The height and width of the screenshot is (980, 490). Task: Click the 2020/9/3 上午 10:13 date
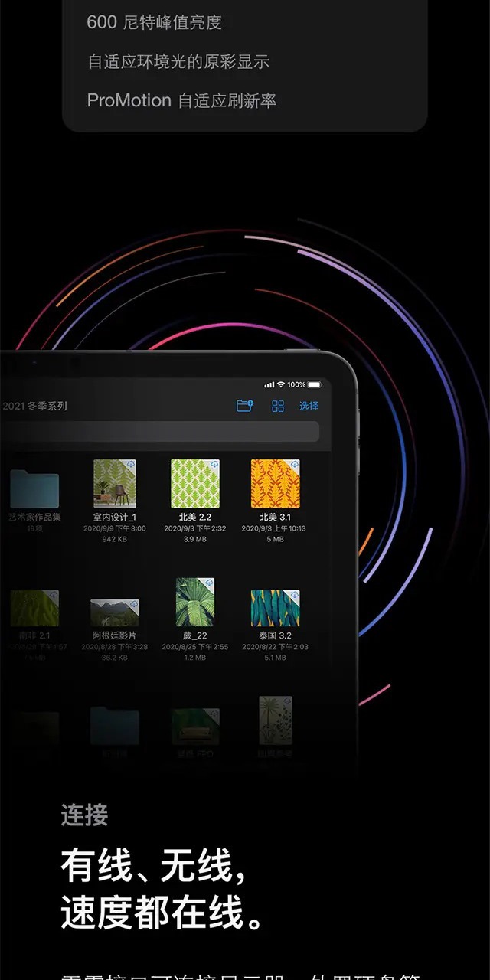[276, 529]
